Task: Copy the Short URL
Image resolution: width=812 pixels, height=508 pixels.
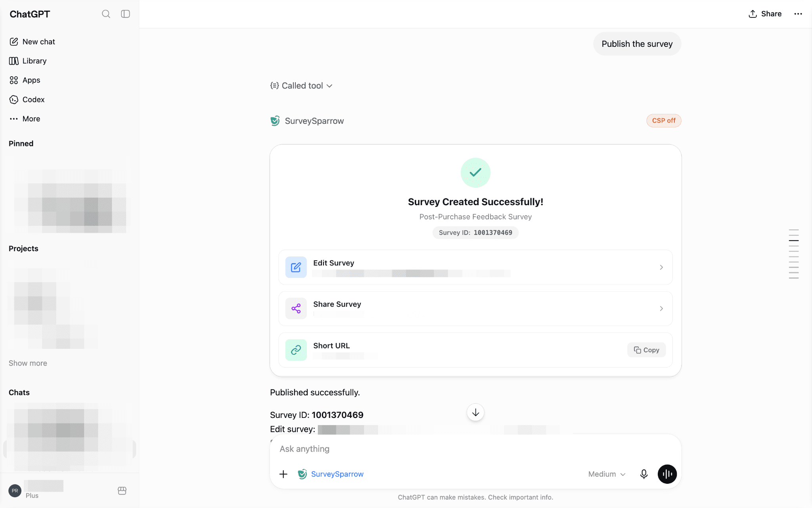Action: click(x=646, y=350)
